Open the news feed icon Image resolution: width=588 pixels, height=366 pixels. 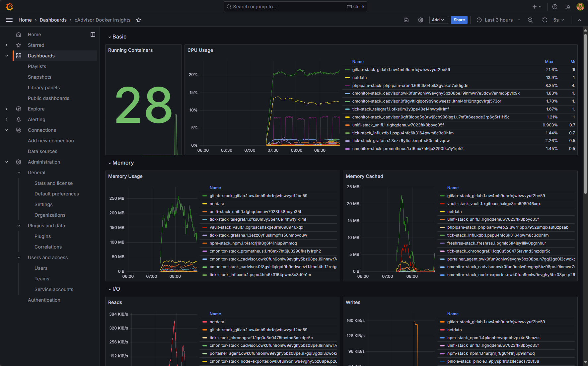[568, 7]
